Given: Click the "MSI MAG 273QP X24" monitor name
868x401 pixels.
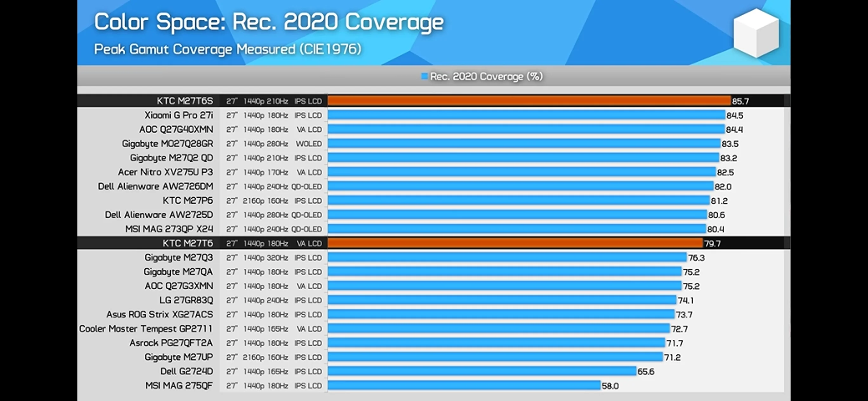Looking at the screenshot, I should click(169, 229).
